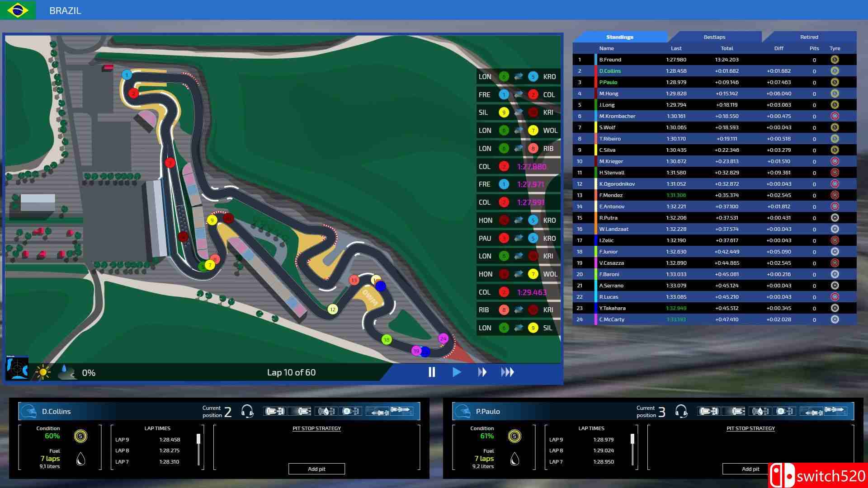
Task: Click the sun weather icon
Action: click(x=43, y=373)
